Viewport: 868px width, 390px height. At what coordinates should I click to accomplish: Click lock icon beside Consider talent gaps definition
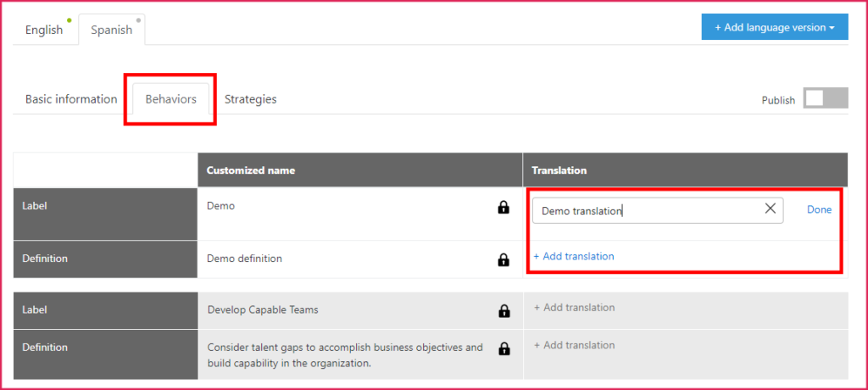coord(504,348)
